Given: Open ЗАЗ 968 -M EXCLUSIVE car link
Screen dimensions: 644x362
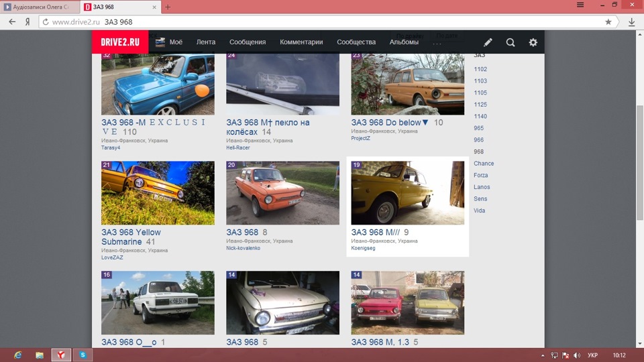Looking at the screenshot, I should click(x=153, y=127).
